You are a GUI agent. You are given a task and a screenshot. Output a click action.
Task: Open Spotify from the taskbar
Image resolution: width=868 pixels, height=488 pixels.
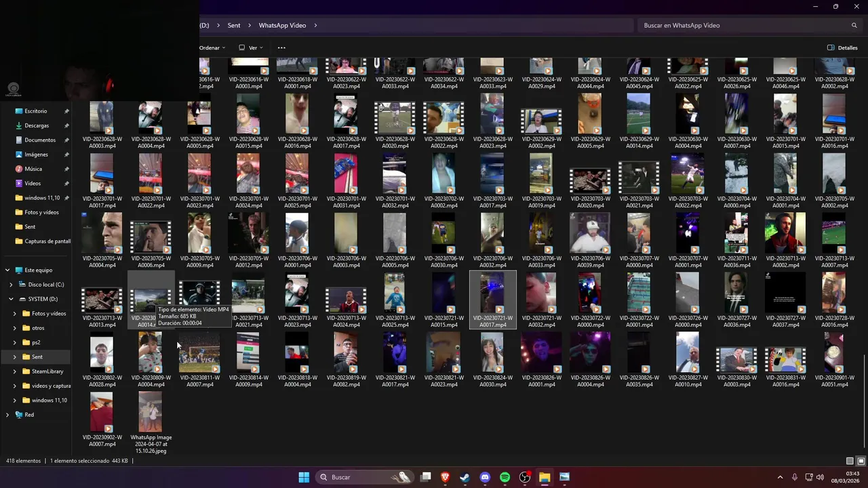point(505,477)
